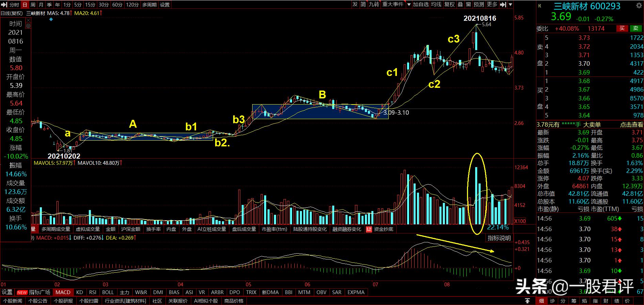
Task: Select the 日 daily period
Action: (25, 5)
